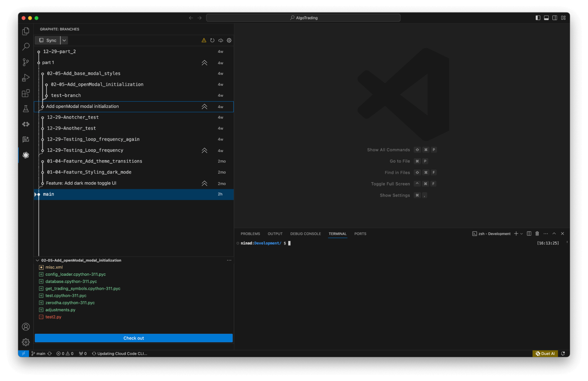Open the Source Control view
588x381 pixels.
click(x=26, y=62)
